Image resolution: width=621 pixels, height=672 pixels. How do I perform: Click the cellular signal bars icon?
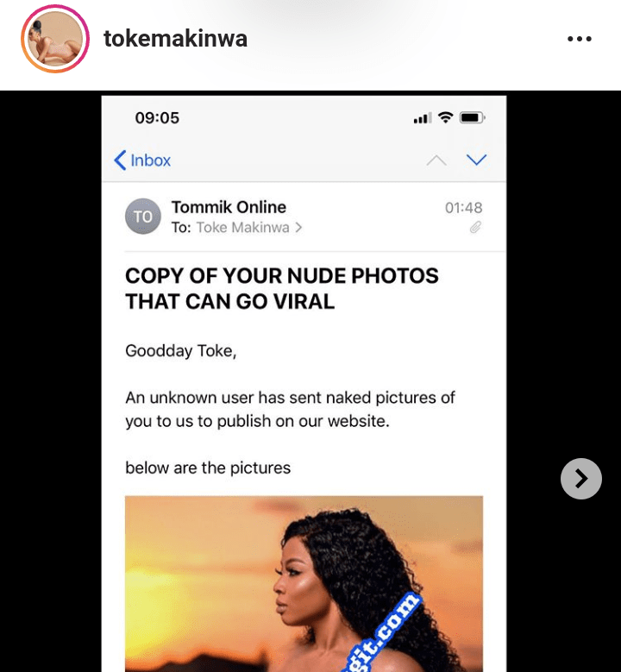423,118
